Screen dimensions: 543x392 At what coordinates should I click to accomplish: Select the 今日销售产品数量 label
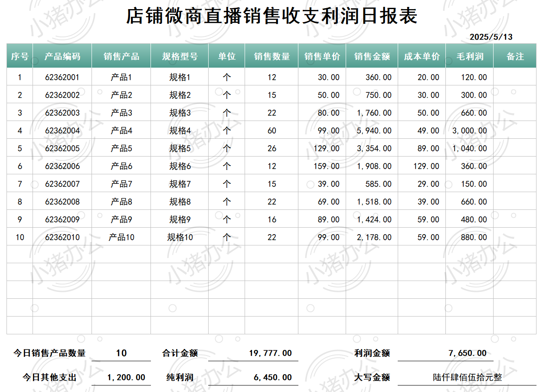click(49, 353)
